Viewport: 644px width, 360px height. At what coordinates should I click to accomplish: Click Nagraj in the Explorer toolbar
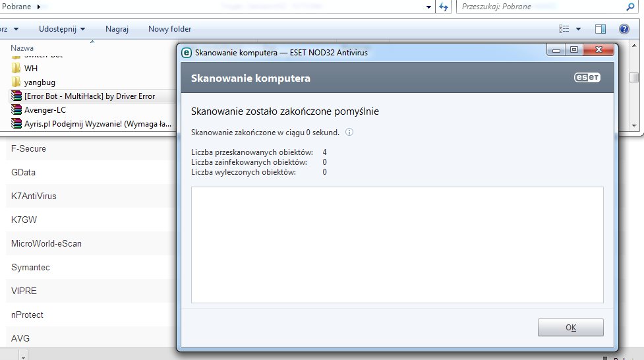pos(117,29)
